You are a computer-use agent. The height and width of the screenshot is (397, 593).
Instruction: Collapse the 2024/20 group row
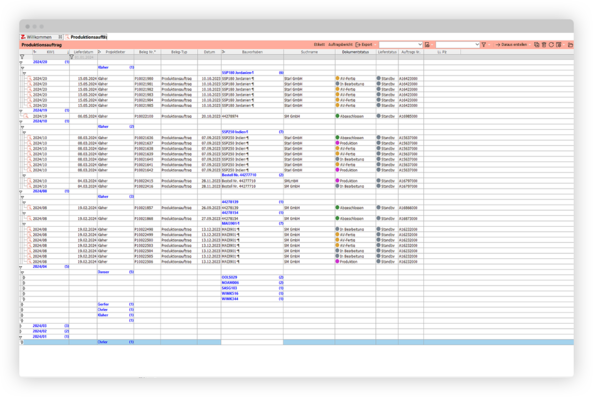click(21, 62)
